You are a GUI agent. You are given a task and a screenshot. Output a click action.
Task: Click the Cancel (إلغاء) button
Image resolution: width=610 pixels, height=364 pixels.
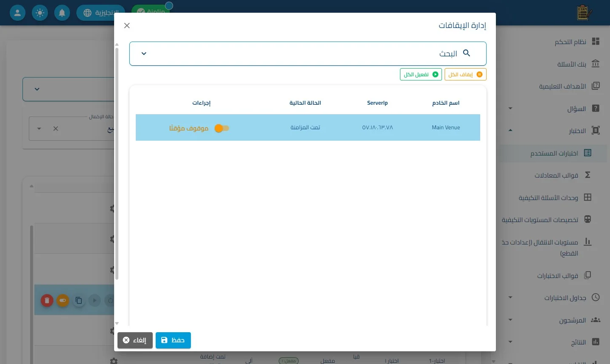pyautogui.click(x=135, y=340)
